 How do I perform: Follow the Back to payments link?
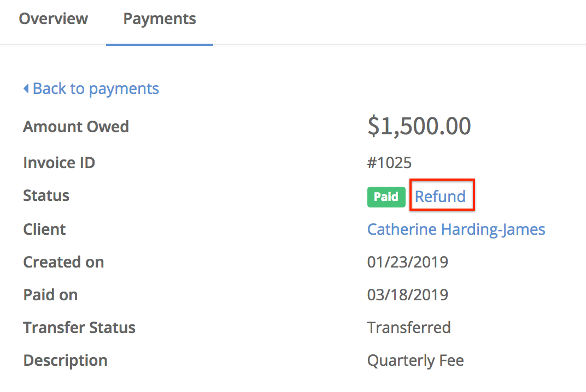(96, 88)
